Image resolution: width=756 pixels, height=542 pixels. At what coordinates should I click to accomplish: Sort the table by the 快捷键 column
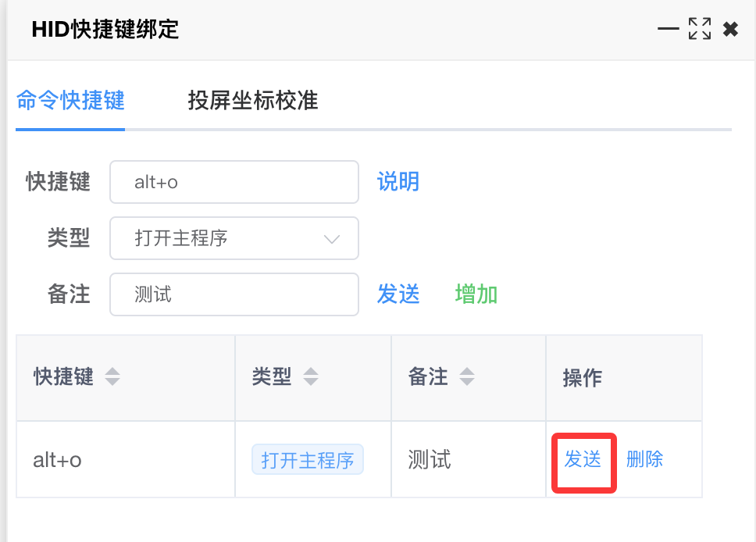click(x=112, y=378)
